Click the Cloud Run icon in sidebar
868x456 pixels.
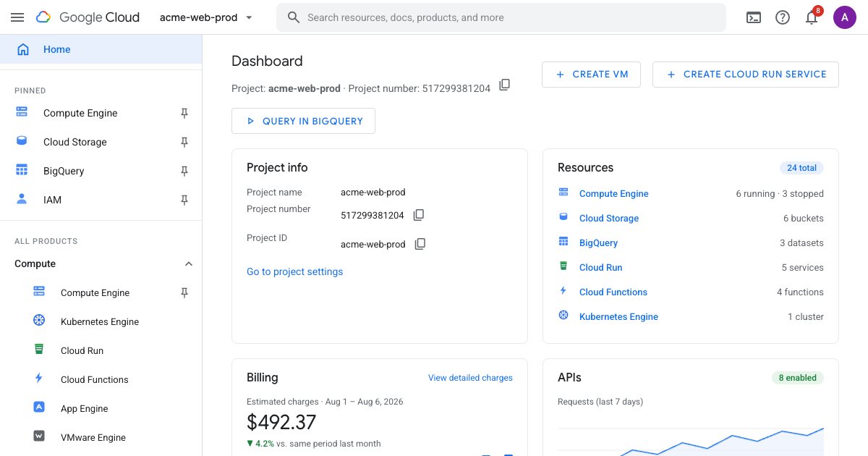(39, 350)
